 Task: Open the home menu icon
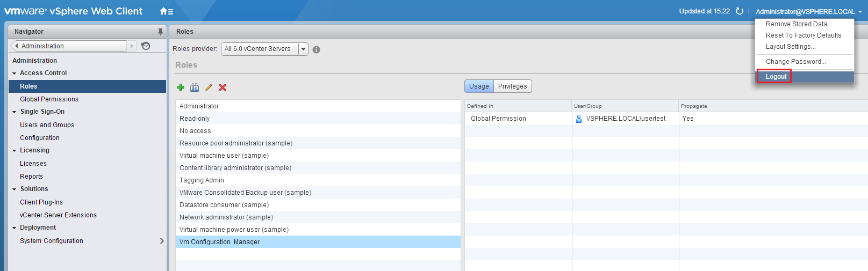click(x=167, y=11)
